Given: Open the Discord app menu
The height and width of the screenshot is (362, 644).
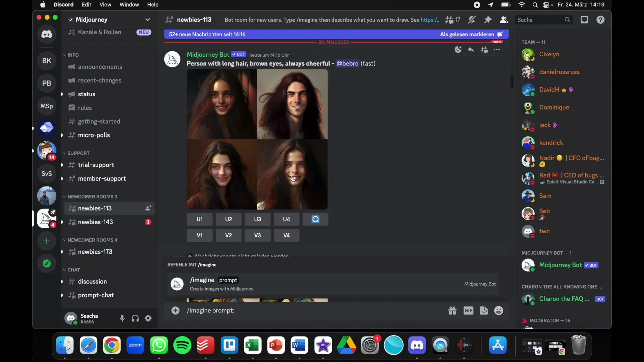Looking at the screenshot, I should [x=63, y=5].
